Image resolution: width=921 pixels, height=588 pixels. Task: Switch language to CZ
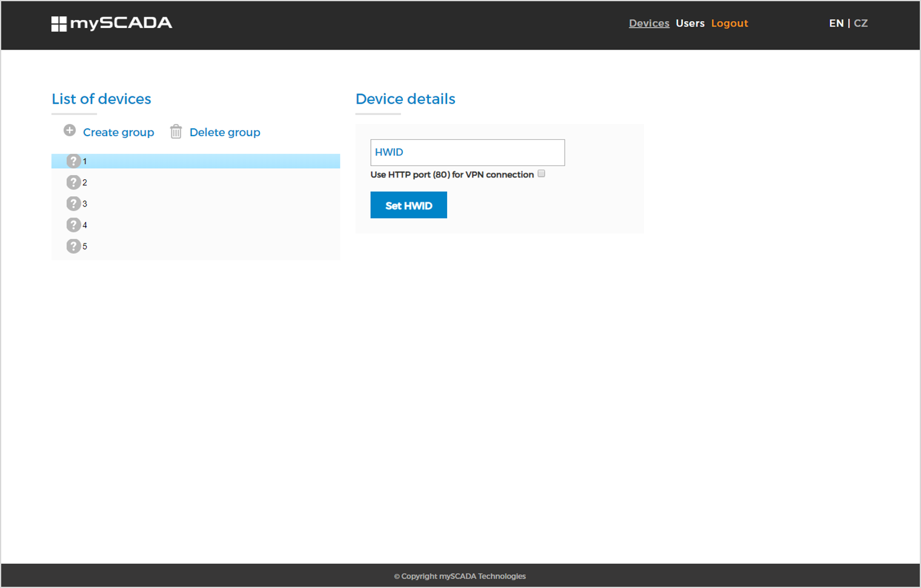pos(860,23)
